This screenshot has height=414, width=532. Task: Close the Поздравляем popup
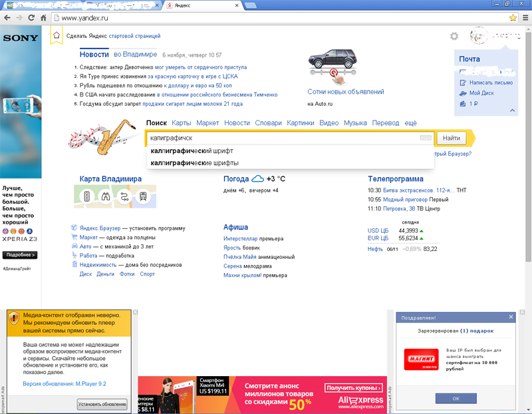point(511,317)
